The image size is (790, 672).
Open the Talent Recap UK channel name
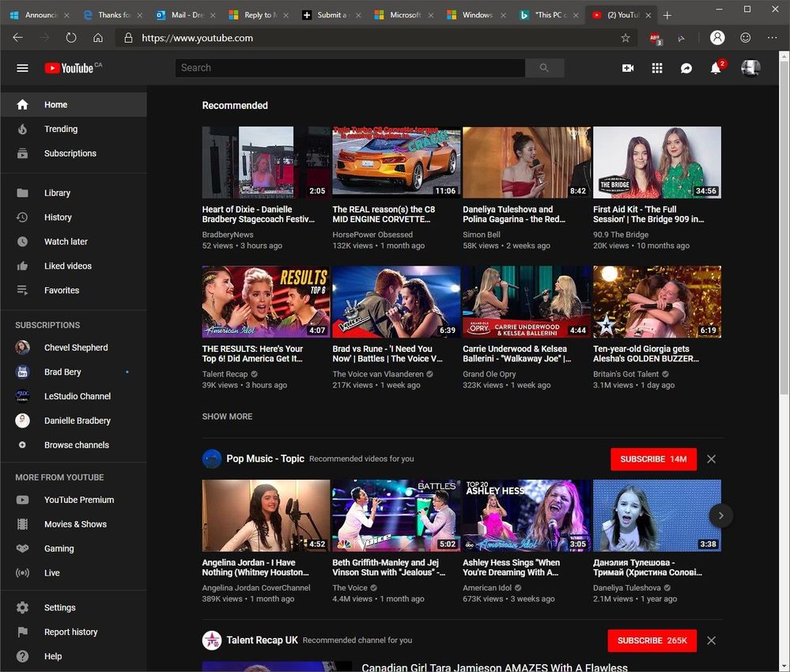(x=262, y=640)
